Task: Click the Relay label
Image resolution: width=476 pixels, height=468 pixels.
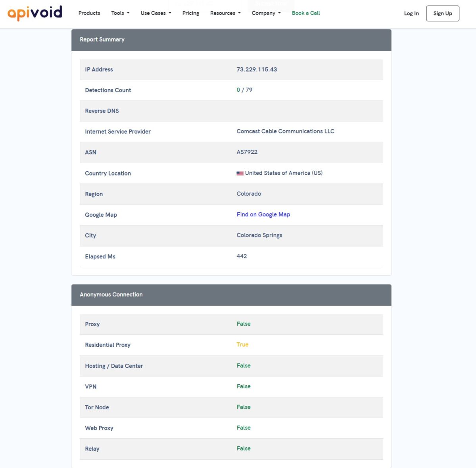Action: pyautogui.click(x=92, y=449)
